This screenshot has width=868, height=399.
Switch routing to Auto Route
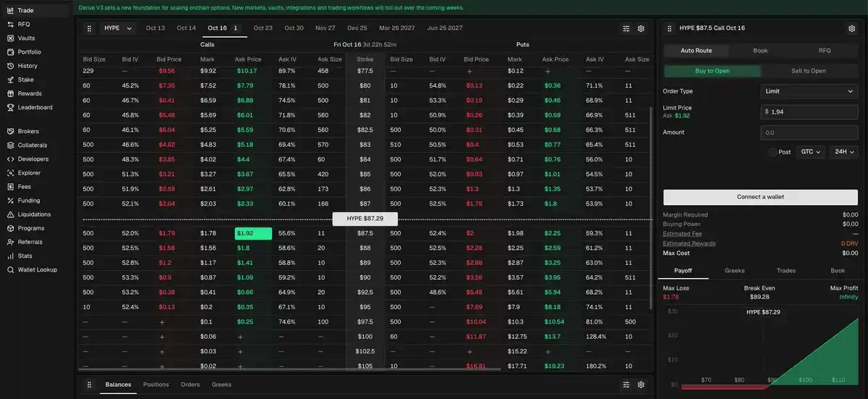point(696,51)
